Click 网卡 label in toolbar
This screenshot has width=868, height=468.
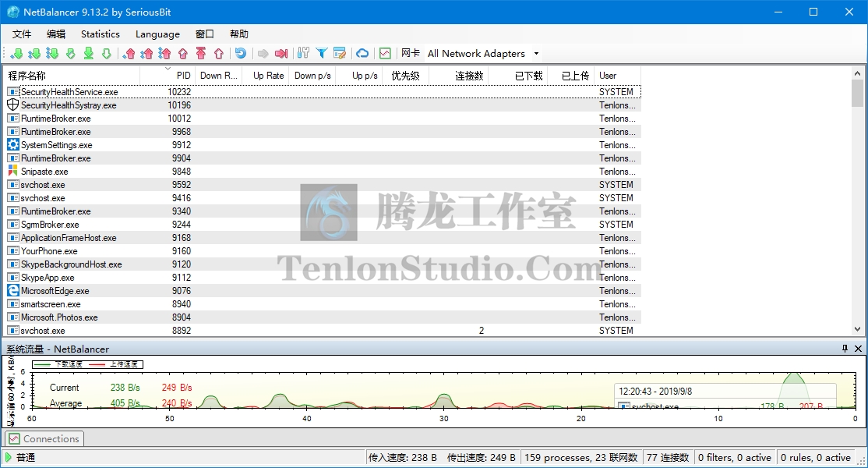tap(410, 53)
